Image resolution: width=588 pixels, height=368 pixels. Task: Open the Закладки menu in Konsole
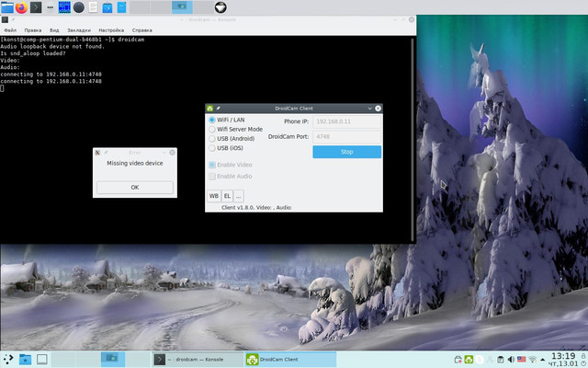click(79, 30)
